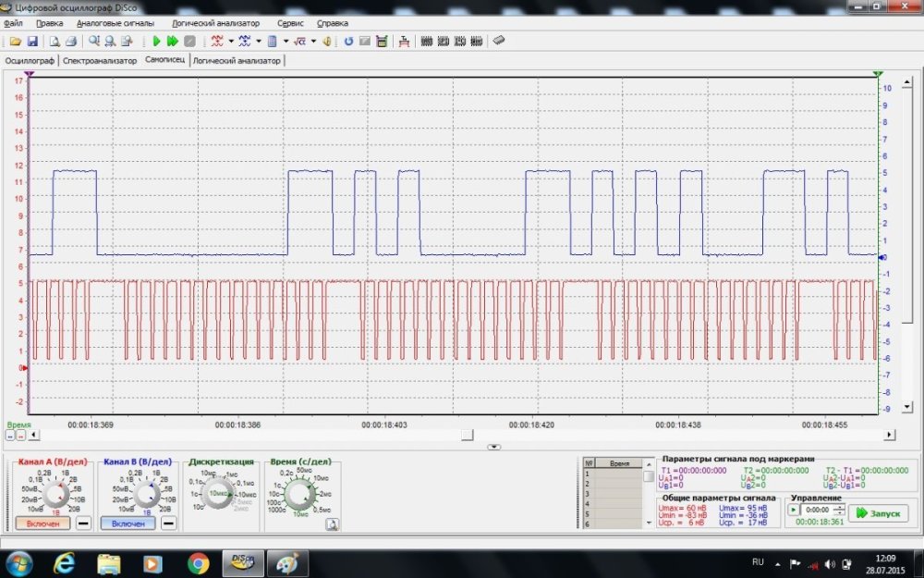This screenshot has height=578, width=924.
Task: Click the horizontal timeline scrollbar thumb
Action: 468,434
